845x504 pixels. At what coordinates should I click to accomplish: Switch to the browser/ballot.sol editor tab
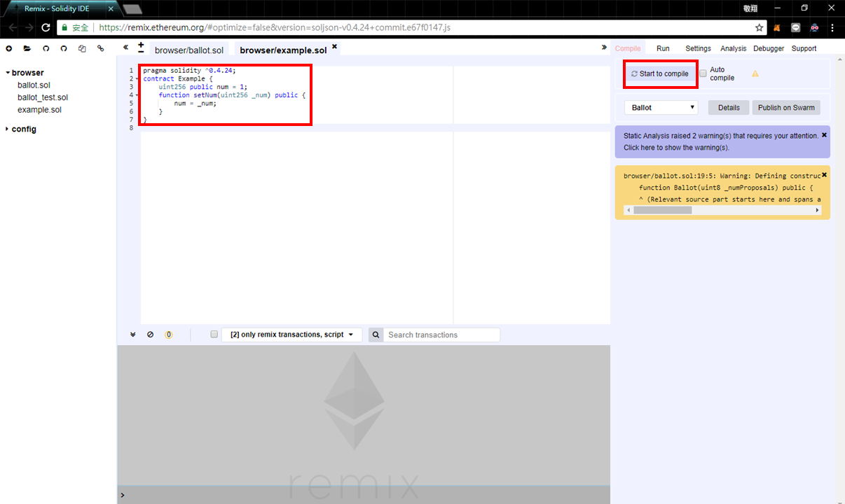(x=189, y=50)
